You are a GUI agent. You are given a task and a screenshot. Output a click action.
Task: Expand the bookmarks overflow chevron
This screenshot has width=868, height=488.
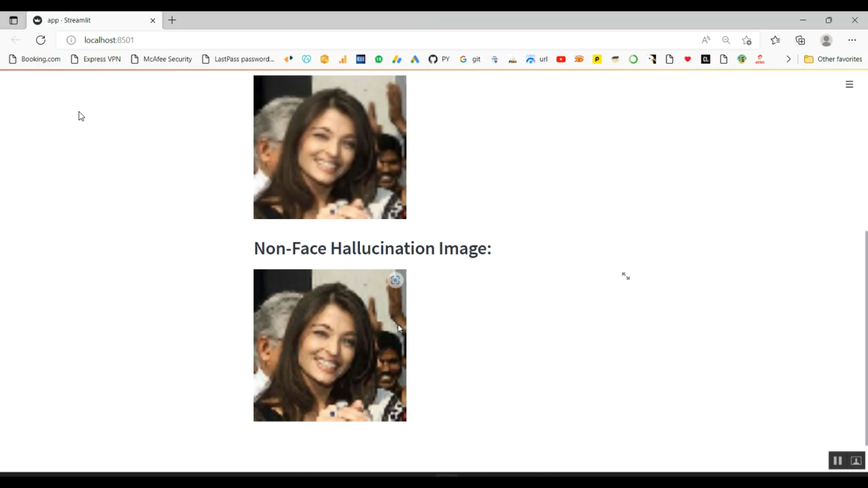[788, 59]
